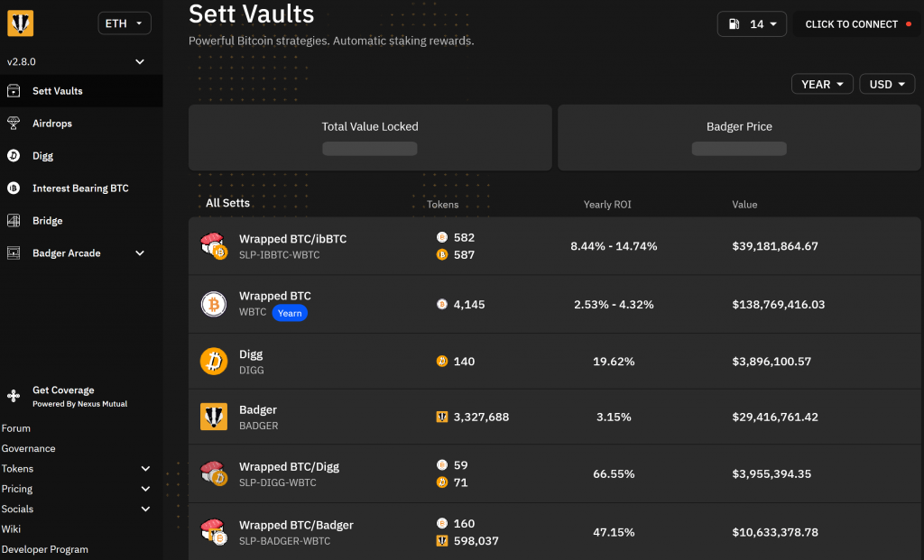This screenshot has width=924, height=560.
Task: Click the Wrapped BTC/Badger vault logo
Action: click(x=213, y=532)
